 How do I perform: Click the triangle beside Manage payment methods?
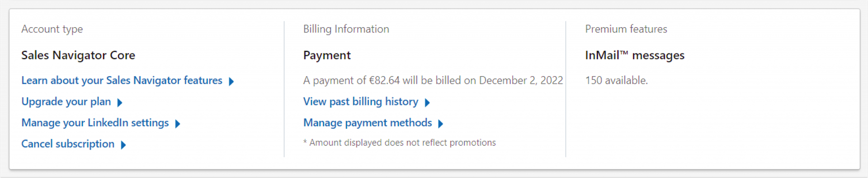(440, 124)
